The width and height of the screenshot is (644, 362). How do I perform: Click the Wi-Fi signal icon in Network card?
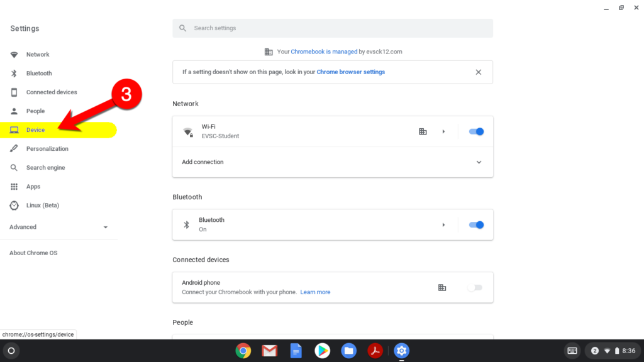(x=188, y=132)
